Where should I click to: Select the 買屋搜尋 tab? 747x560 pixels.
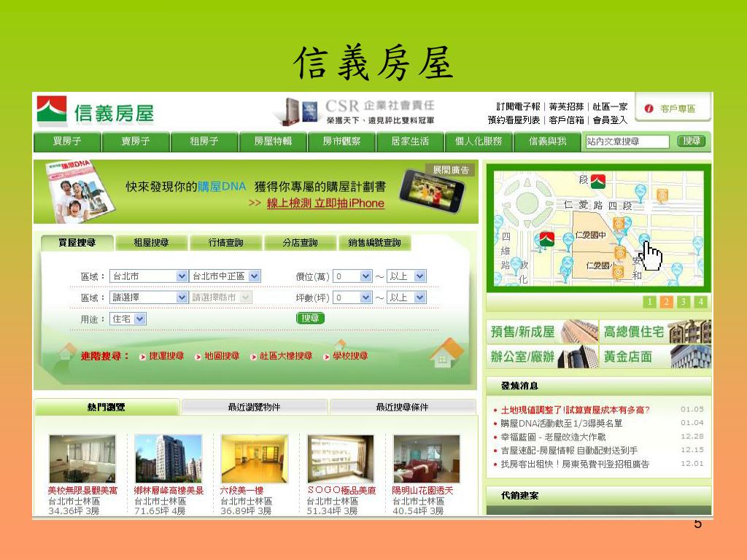coord(77,243)
